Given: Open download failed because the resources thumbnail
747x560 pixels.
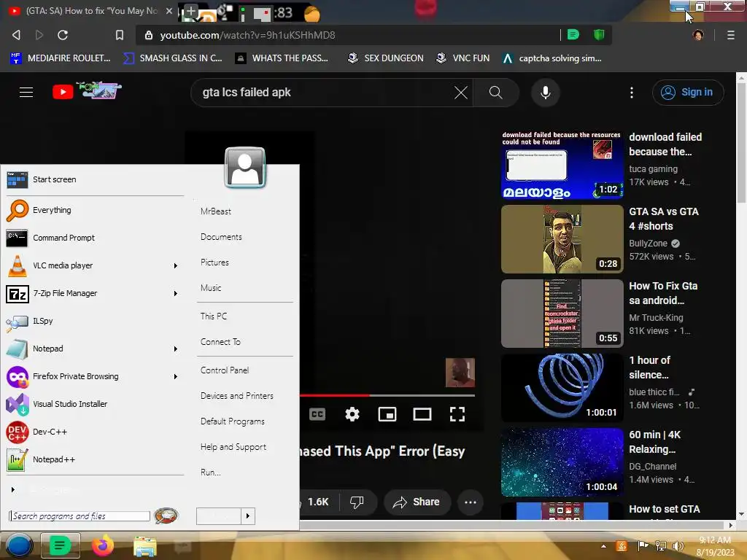Looking at the screenshot, I should pos(562,165).
